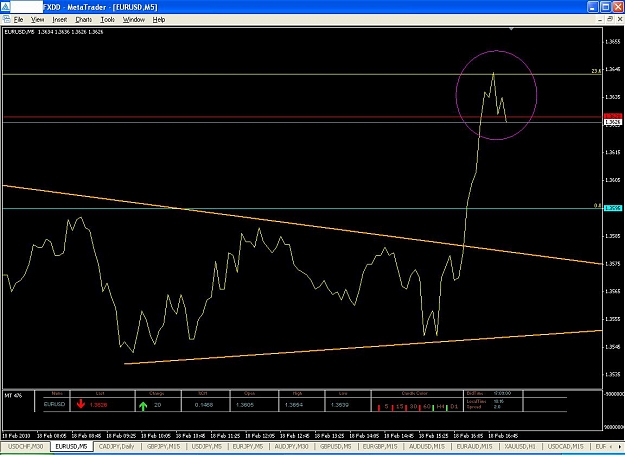625x455 pixels.
Task: Open the Charts menu
Action: [83, 20]
